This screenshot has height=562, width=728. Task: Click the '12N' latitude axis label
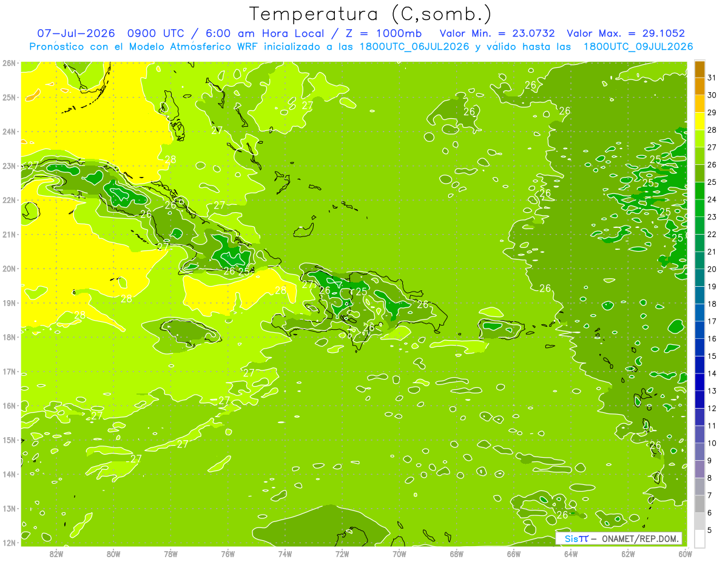pos(8,543)
